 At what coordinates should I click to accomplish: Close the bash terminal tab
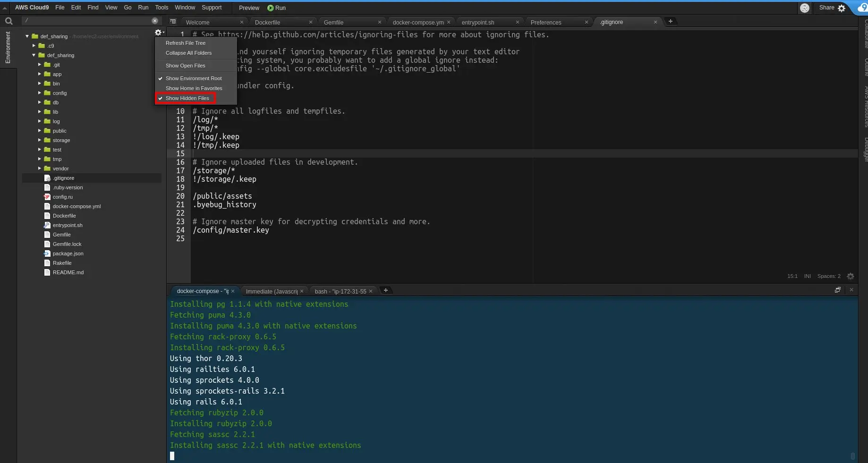371,291
